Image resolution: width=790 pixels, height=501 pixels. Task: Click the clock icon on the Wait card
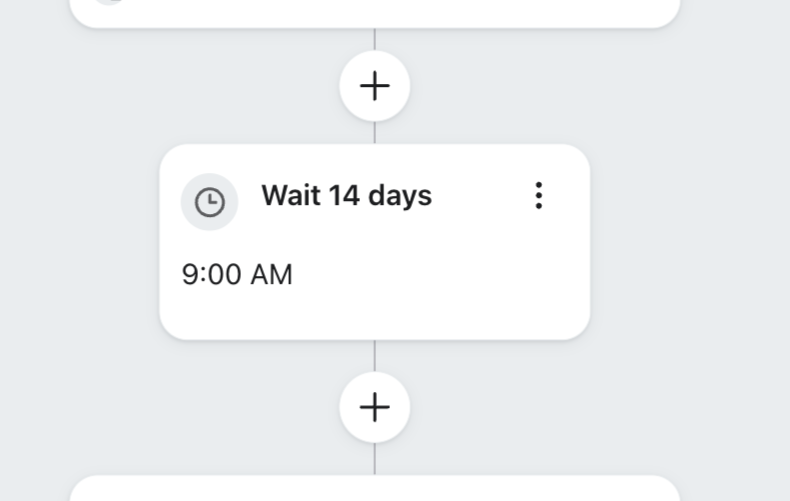[x=209, y=202]
